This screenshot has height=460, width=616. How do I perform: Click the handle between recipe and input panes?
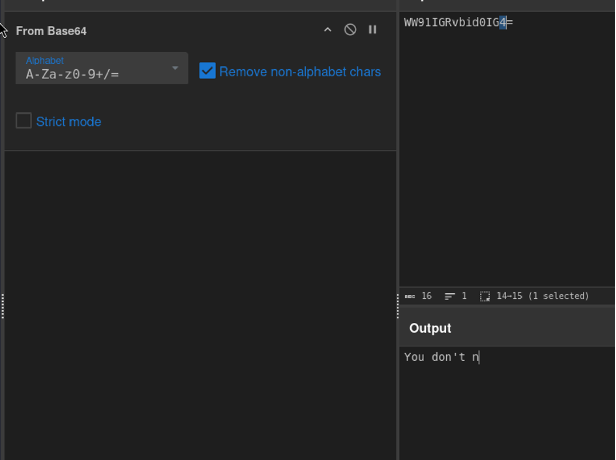tap(398, 306)
